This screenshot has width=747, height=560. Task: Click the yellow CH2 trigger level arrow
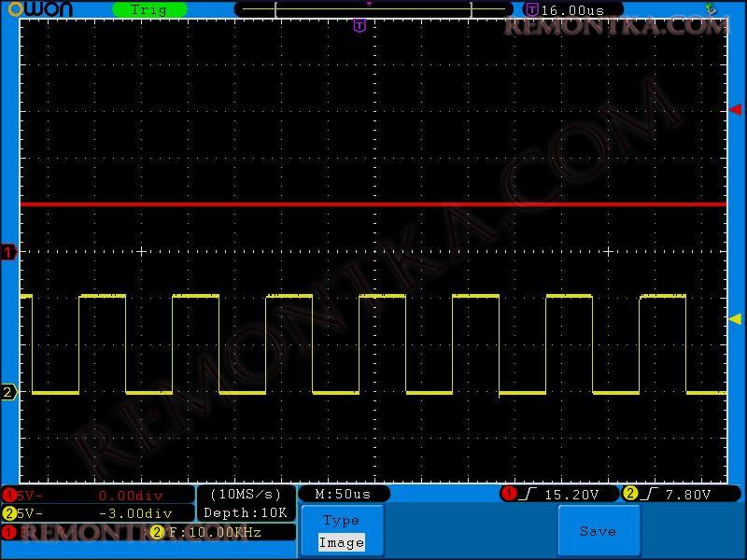[x=735, y=319]
